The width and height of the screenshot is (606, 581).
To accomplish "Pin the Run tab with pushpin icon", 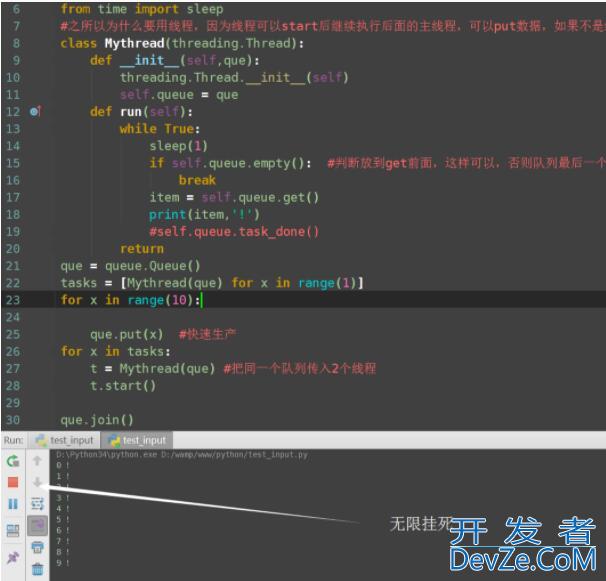I will (13, 557).
